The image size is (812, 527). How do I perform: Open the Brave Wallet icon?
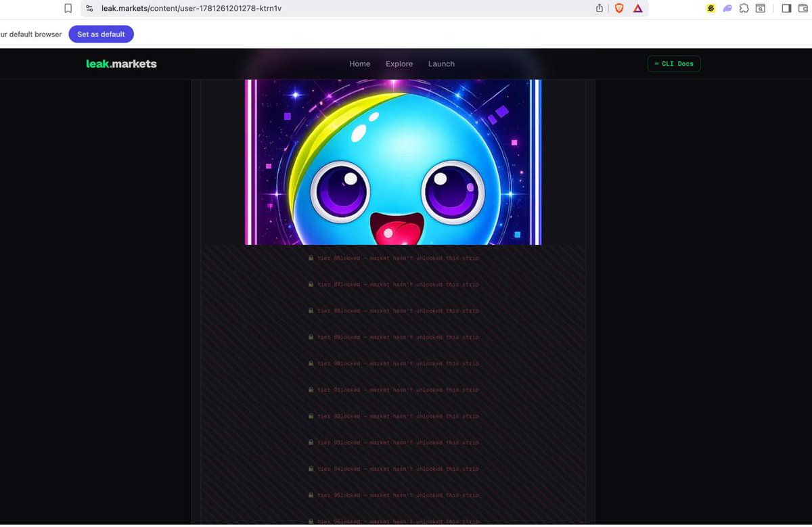[805, 8]
